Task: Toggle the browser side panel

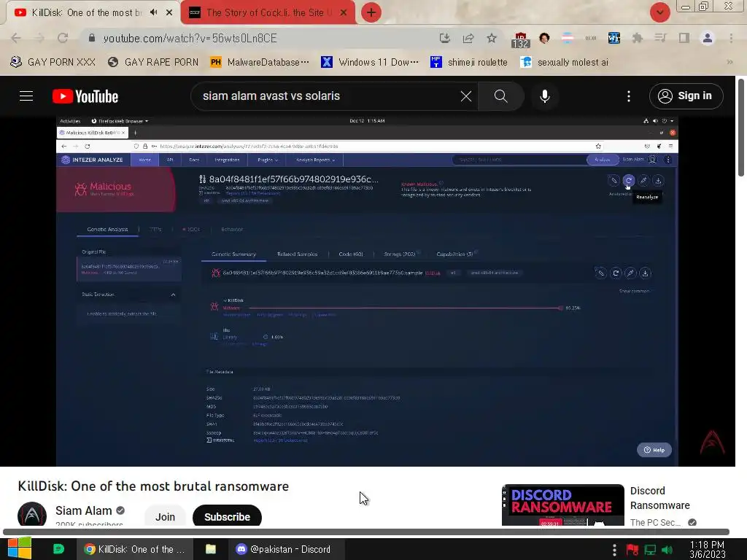Action: [x=684, y=38]
